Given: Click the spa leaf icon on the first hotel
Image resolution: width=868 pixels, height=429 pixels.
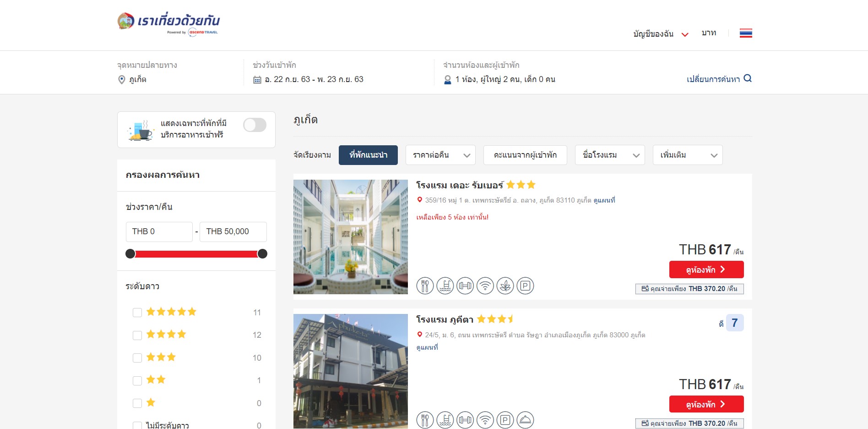Looking at the screenshot, I should coord(505,286).
